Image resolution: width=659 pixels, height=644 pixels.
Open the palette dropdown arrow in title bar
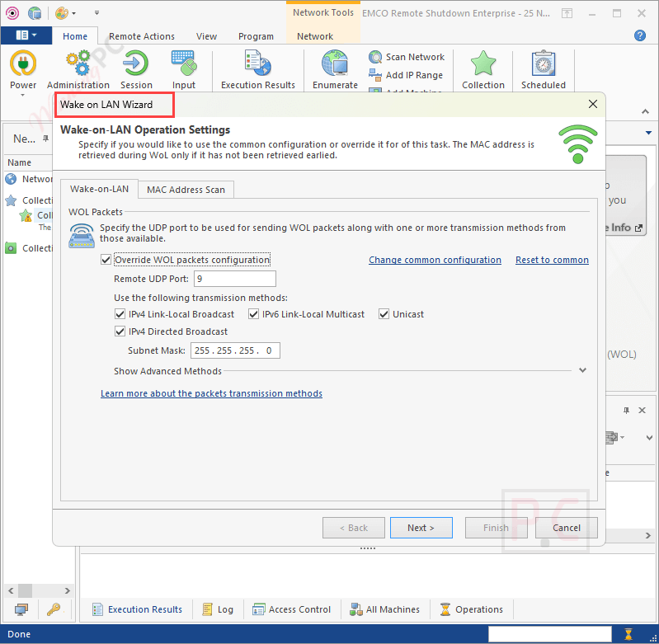(x=74, y=13)
